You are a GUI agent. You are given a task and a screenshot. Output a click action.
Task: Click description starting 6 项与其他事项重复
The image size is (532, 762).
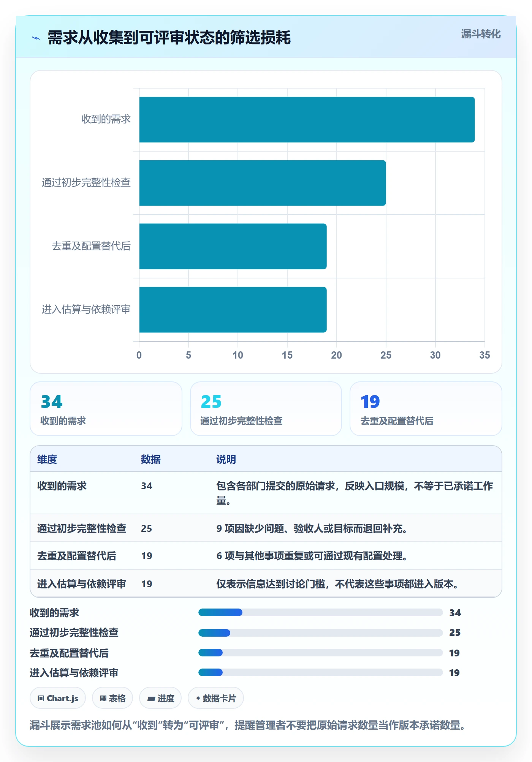[x=312, y=556]
